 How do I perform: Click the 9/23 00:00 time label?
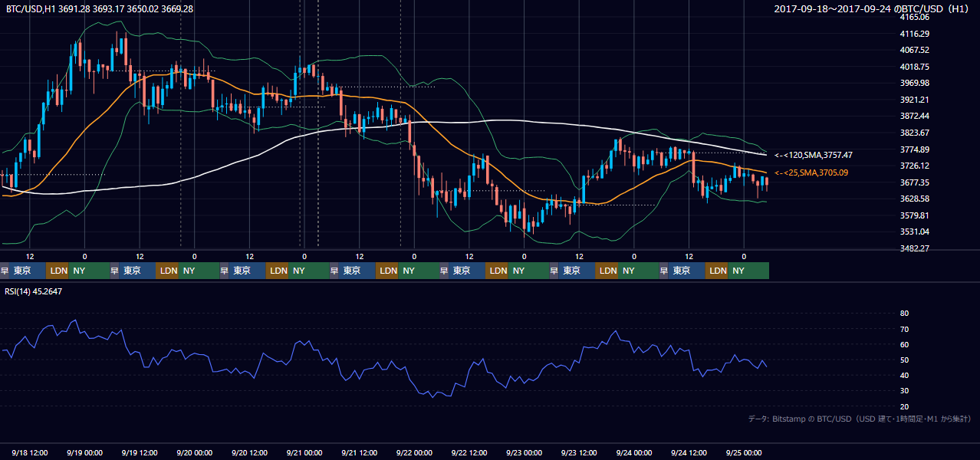(x=525, y=452)
